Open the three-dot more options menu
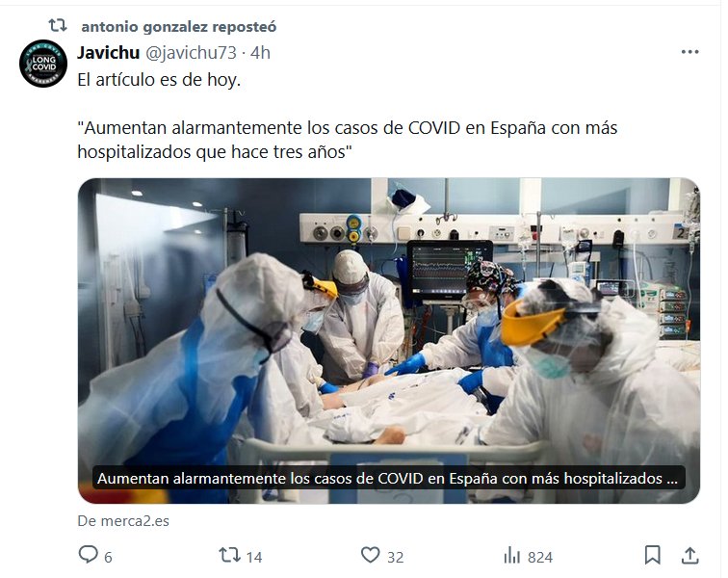 click(689, 52)
